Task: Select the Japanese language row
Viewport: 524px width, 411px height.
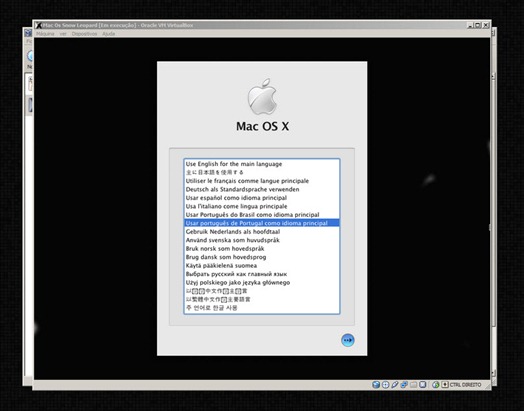Action: (262, 172)
